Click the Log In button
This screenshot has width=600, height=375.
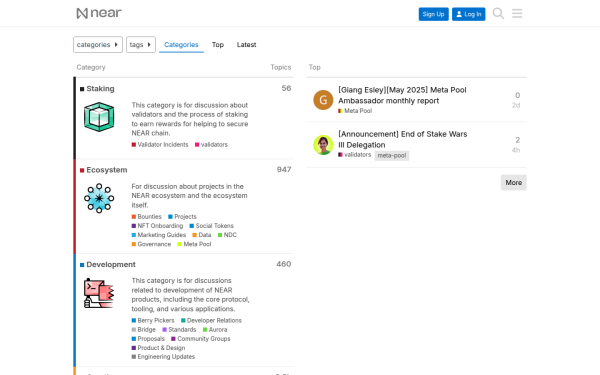point(469,14)
